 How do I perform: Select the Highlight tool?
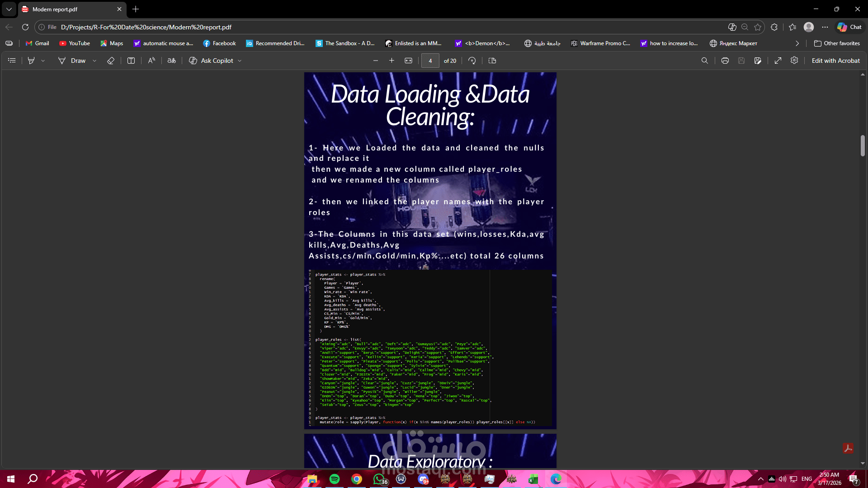coord(31,61)
